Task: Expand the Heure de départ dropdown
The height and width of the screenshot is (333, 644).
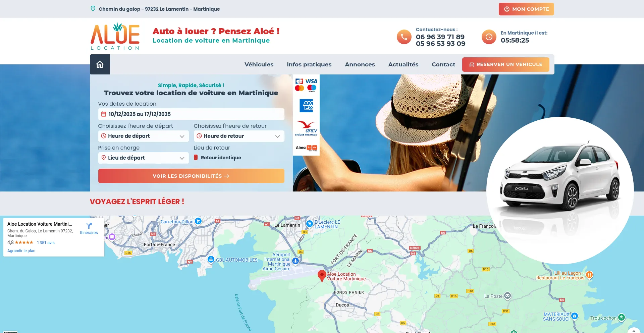Action: tap(143, 136)
